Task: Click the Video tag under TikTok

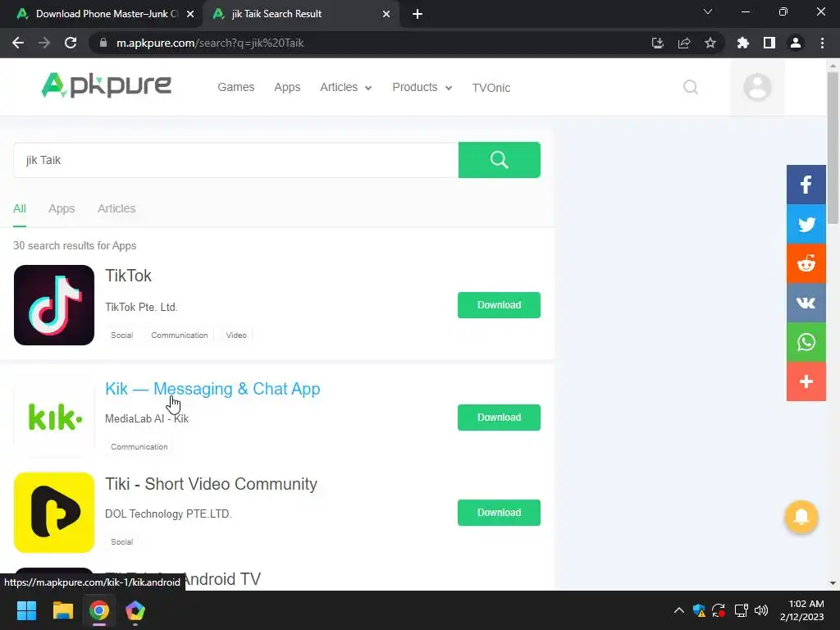Action: click(236, 335)
